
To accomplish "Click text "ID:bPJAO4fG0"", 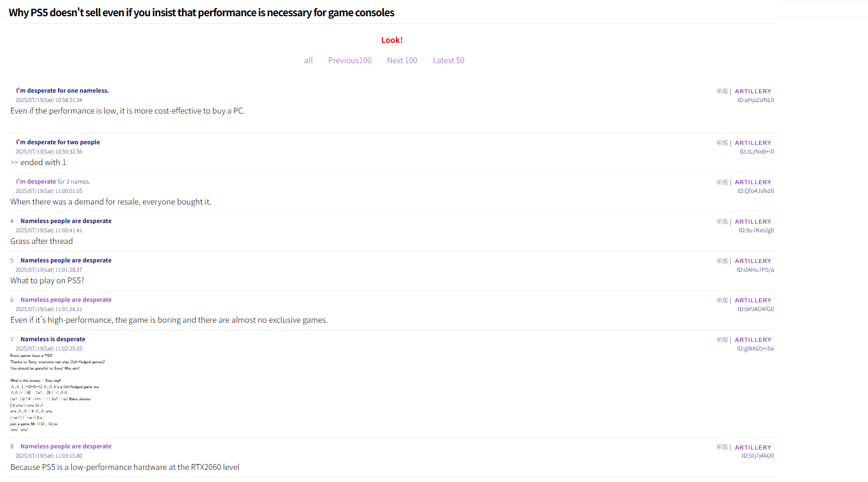I will point(756,309).
